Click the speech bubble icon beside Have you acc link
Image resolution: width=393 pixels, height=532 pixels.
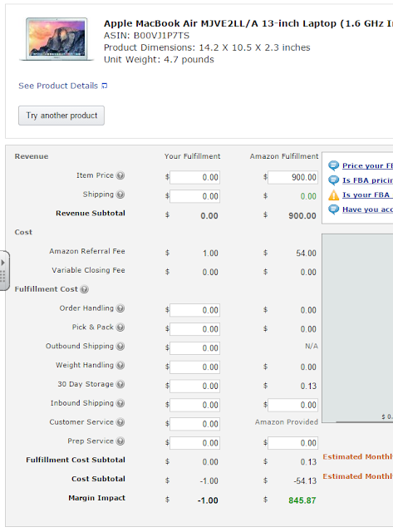point(334,209)
